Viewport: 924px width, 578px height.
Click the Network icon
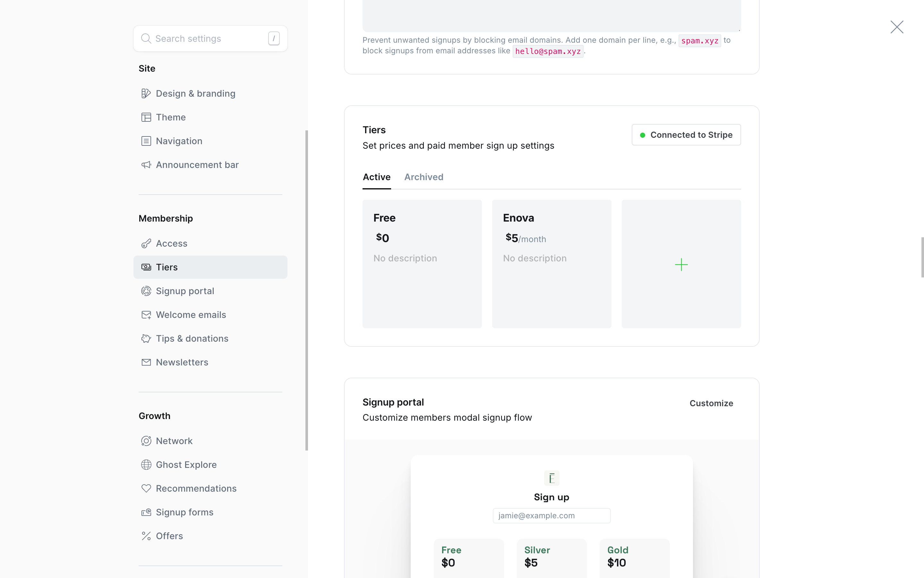click(146, 441)
